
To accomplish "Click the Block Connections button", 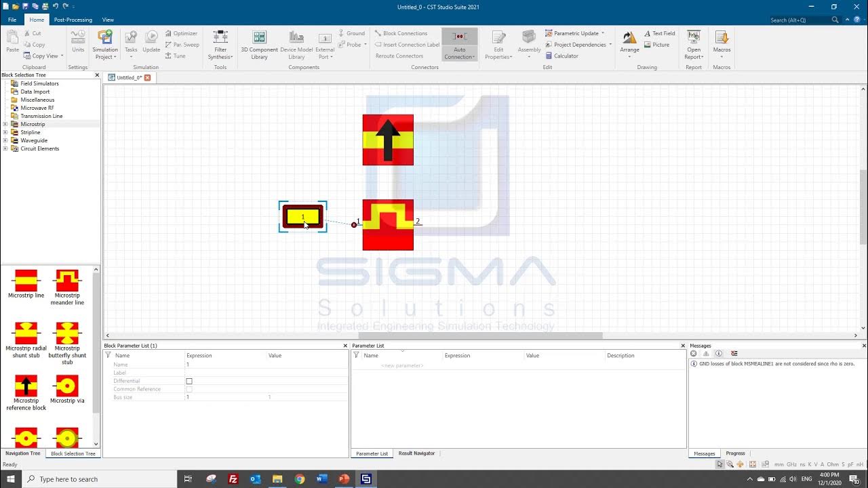I will tap(400, 33).
